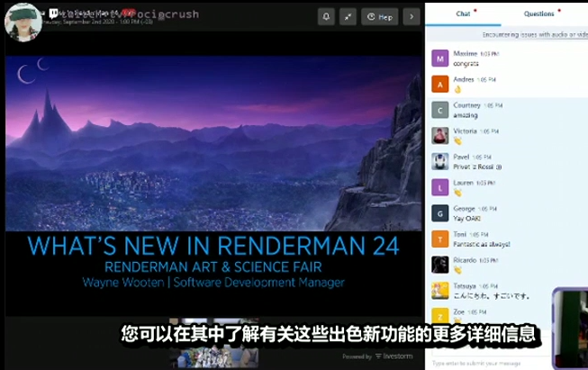588x370 pixels.
Task: Expand the right chevron arrow button
Action: [412, 17]
